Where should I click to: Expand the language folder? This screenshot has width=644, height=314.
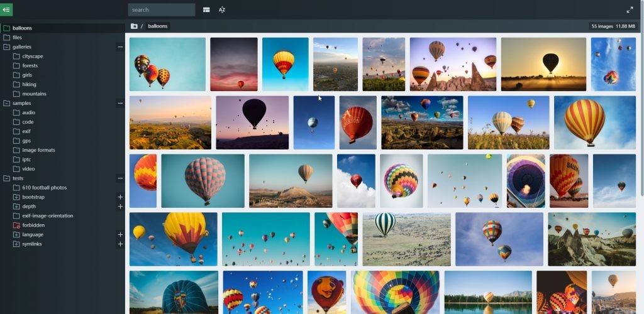click(x=120, y=235)
